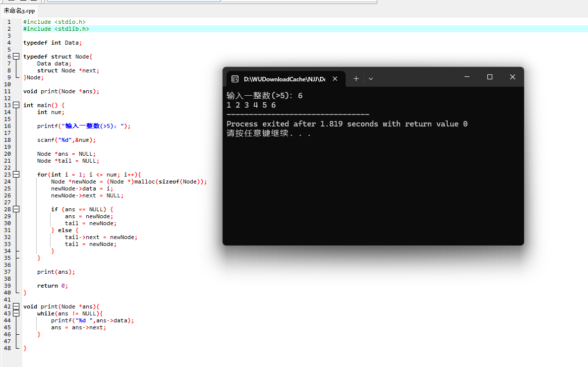This screenshot has height=367, width=588.
Task: Click the #include <stdlib.h> line
Action: click(56, 29)
